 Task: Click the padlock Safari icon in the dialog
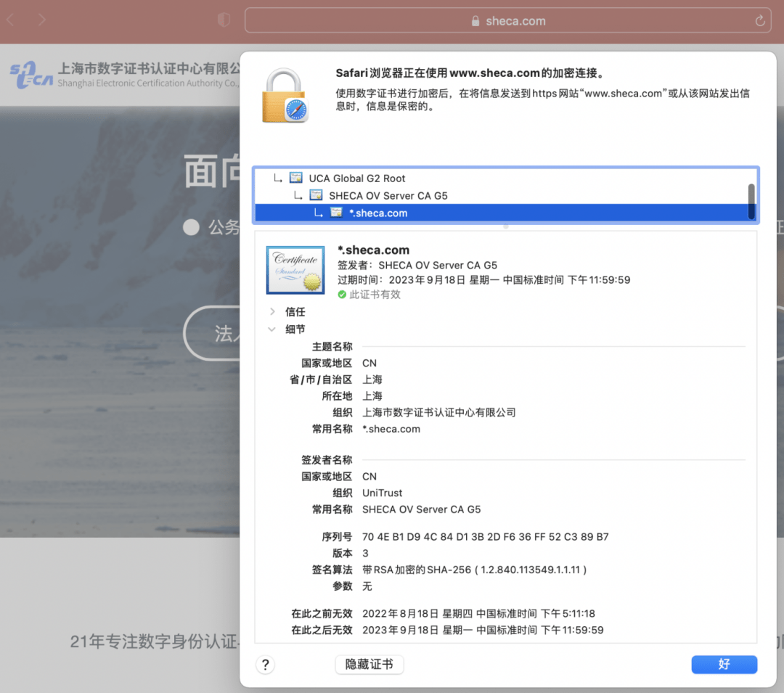point(285,96)
